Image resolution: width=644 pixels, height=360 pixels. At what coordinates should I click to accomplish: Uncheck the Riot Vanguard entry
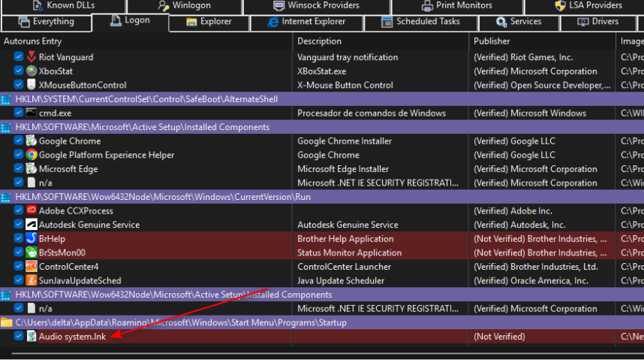[18, 56]
